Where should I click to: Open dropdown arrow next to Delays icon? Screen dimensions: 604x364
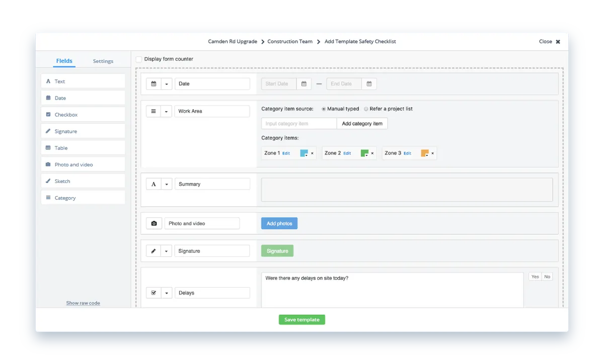point(167,293)
